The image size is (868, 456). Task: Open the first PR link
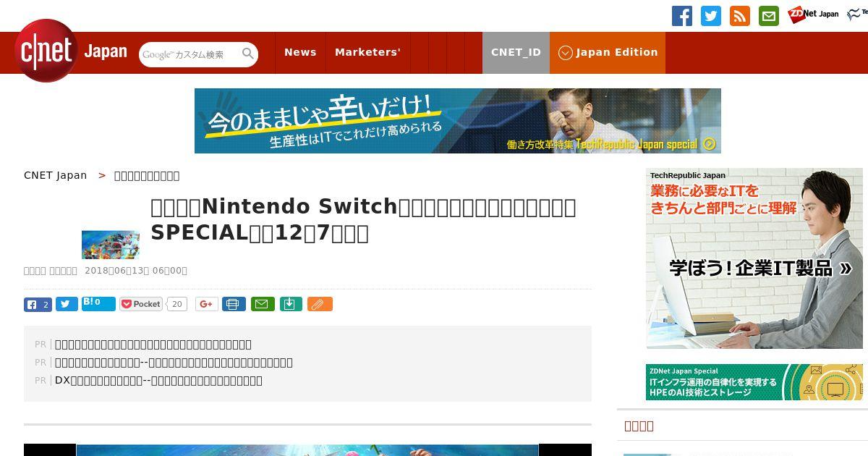point(153,345)
